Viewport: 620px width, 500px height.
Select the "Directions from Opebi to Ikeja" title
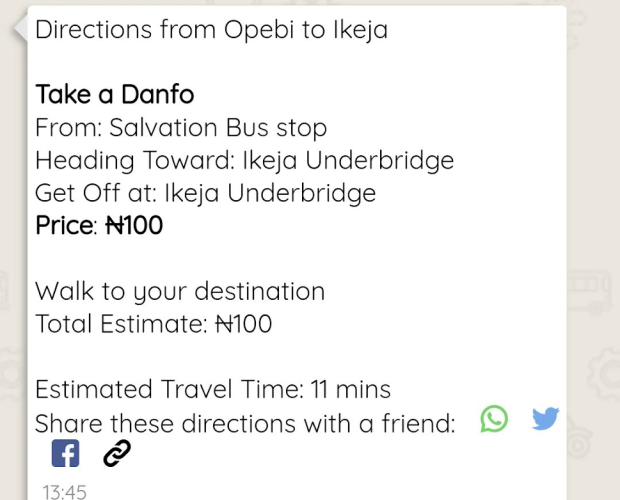pyautogui.click(x=211, y=30)
